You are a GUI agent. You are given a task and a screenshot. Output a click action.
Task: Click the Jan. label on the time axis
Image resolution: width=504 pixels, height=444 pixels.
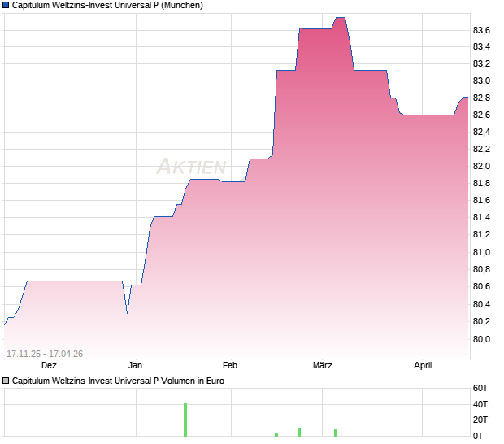pyautogui.click(x=137, y=365)
